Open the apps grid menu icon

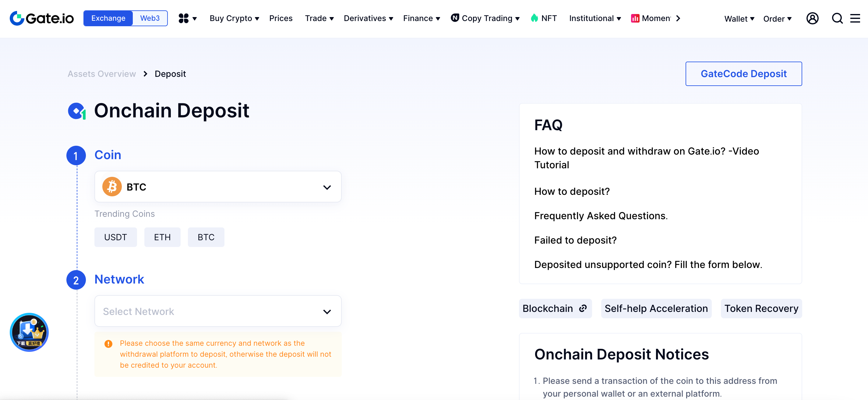[x=184, y=18]
